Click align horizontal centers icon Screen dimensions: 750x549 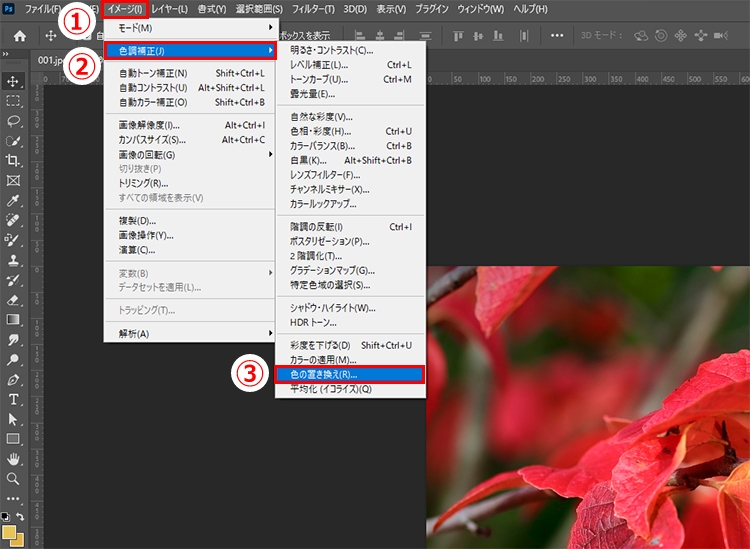pyautogui.click(x=380, y=36)
